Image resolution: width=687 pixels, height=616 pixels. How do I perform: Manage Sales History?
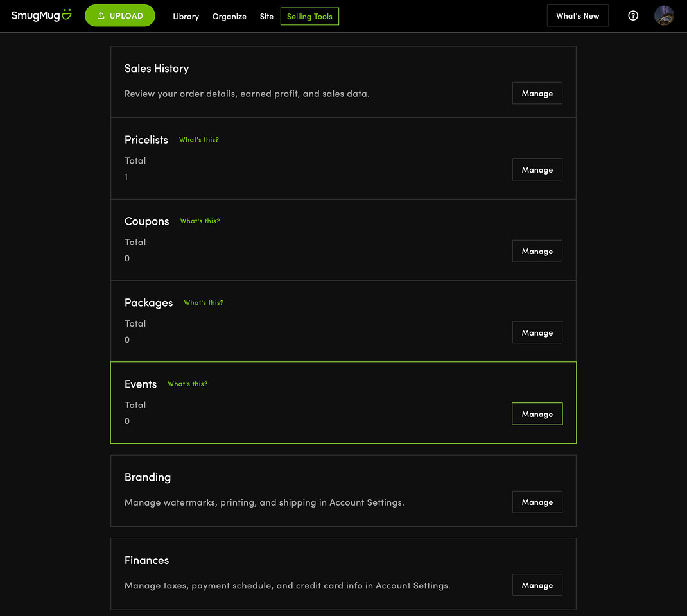(537, 93)
